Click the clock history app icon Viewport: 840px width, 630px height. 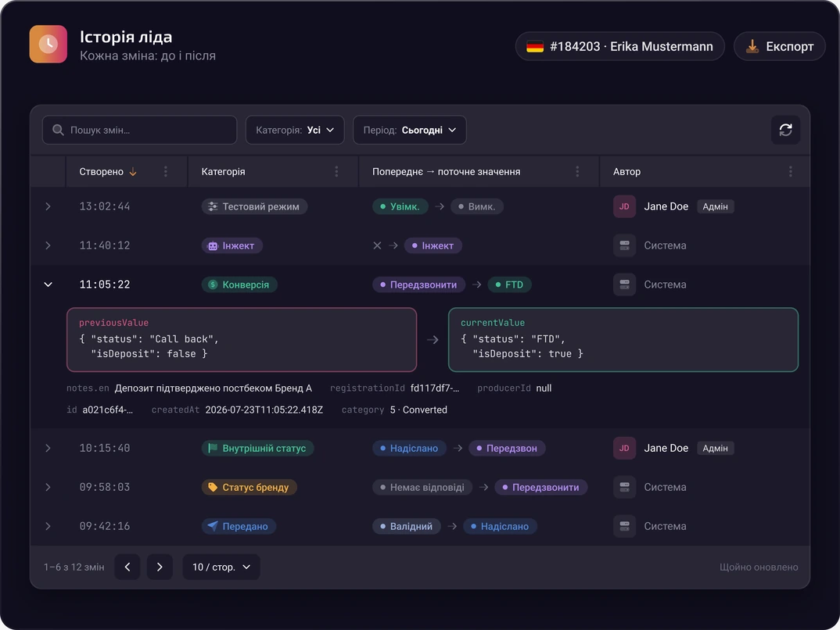point(48,44)
